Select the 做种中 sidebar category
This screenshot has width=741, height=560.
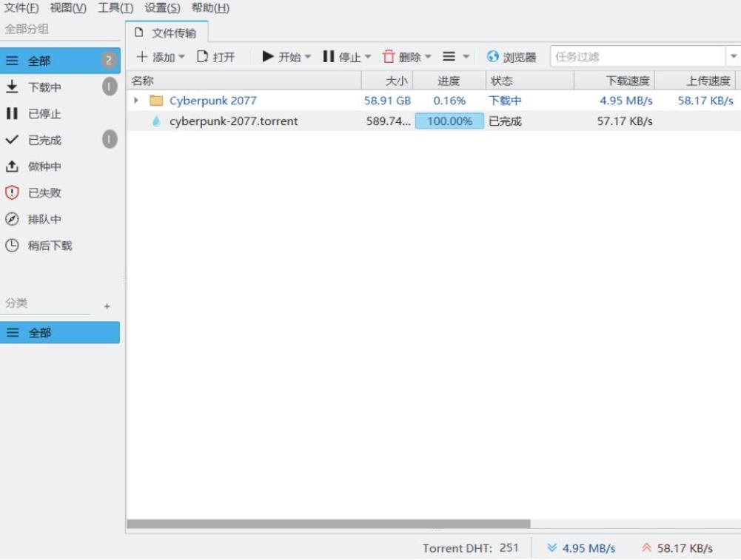(x=60, y=166)
